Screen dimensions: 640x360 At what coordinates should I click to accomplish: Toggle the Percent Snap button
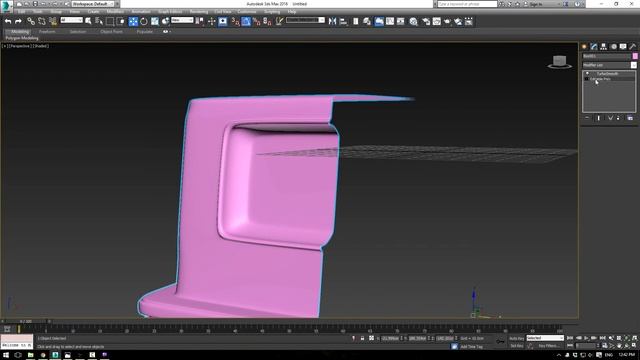click(256, 21)
